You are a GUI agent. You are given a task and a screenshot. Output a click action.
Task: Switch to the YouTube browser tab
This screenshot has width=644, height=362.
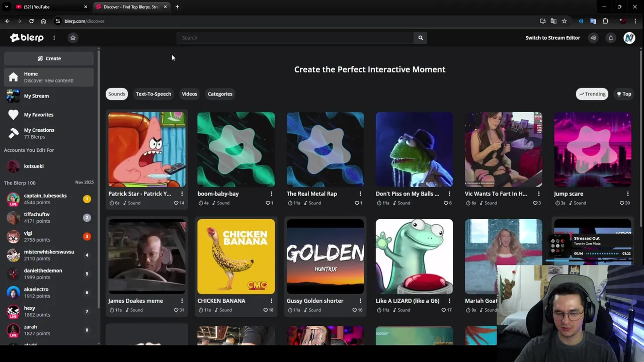pyautogui.click(x=50, y=7)
